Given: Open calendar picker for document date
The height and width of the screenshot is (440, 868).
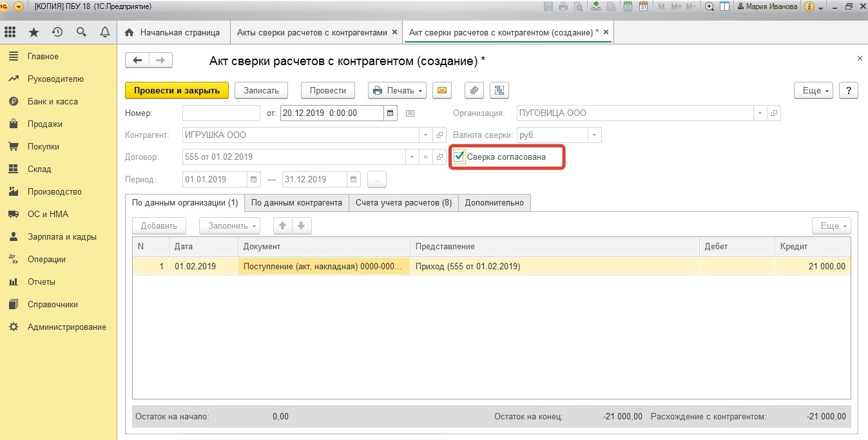Looking at the screenshot, I should point(390,113).
